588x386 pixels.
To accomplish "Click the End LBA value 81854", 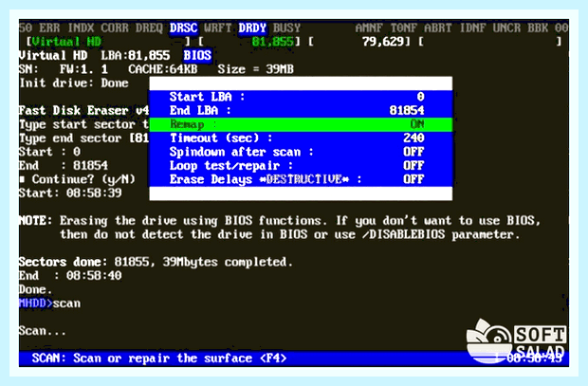I will point(407,110).
